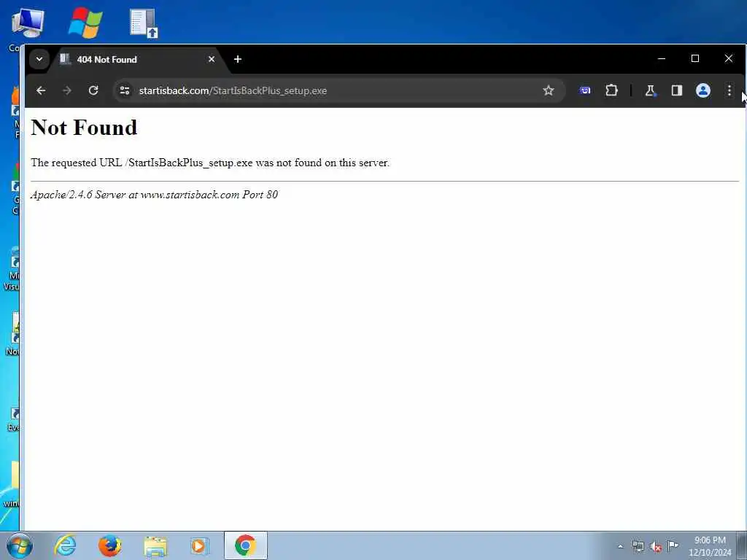Select the 404 Not Found tab

pos(137,60)
